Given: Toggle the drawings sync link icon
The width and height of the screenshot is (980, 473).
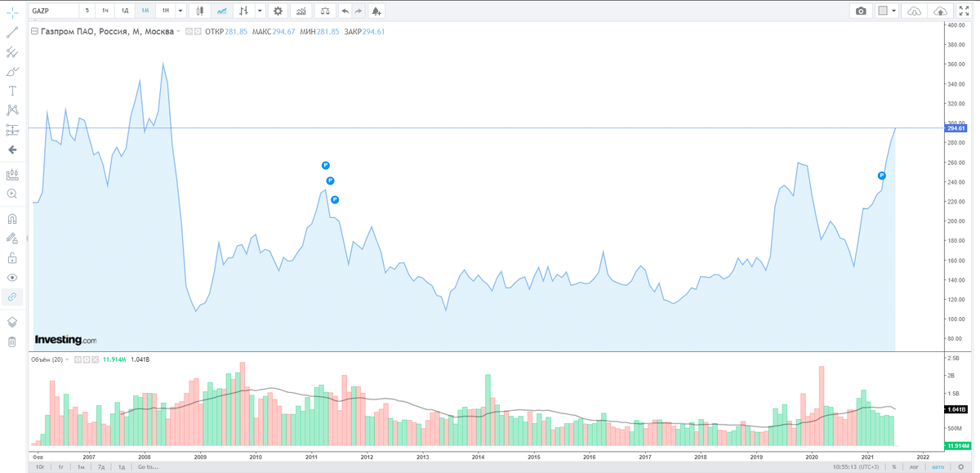Looking at the screenshot, I should [x=12, y=297].
